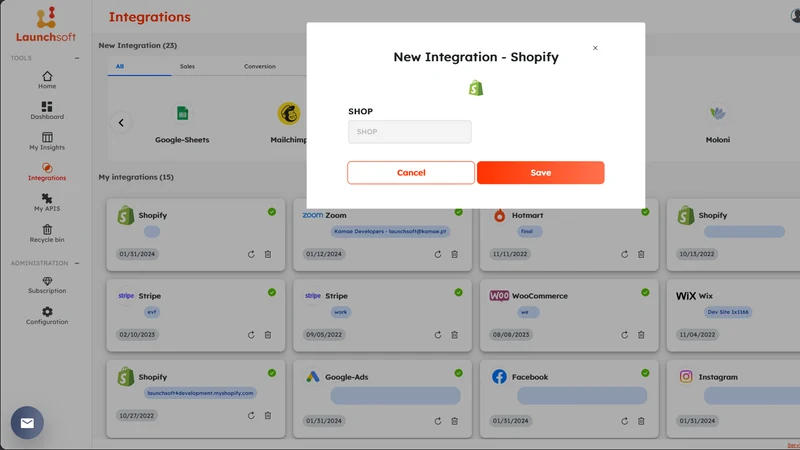
Task: Refresh the Zoom integration
Action: tap(438, 254)
